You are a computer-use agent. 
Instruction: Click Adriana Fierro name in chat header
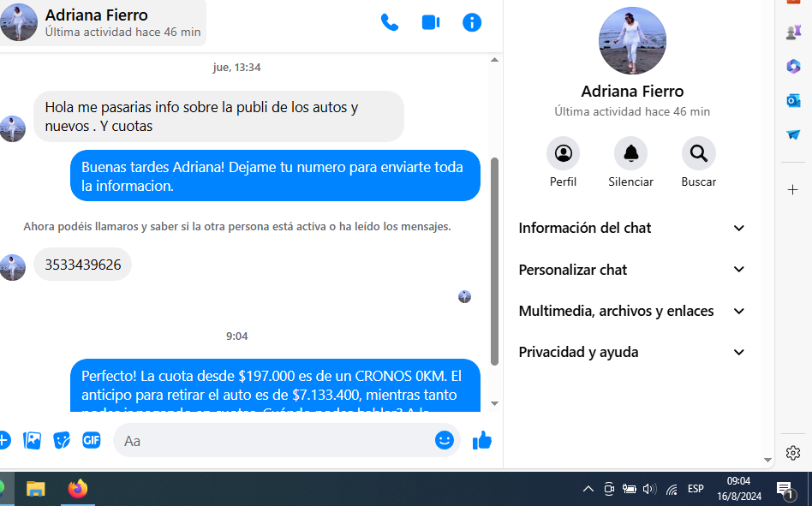point(96,15)
